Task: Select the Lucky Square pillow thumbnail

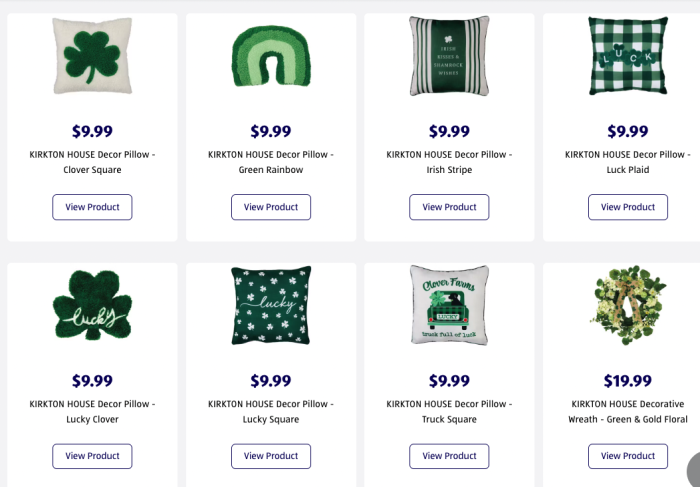Action: pyautogui.click(x=270, y=305)
